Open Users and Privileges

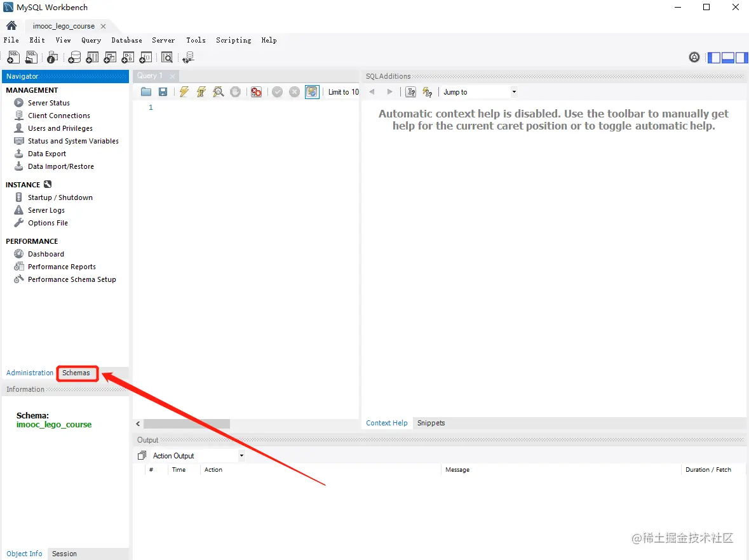pos(60,128)
